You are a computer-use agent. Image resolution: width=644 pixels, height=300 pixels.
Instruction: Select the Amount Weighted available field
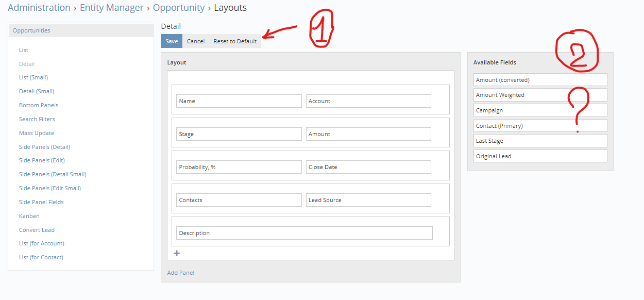(540, 94)
